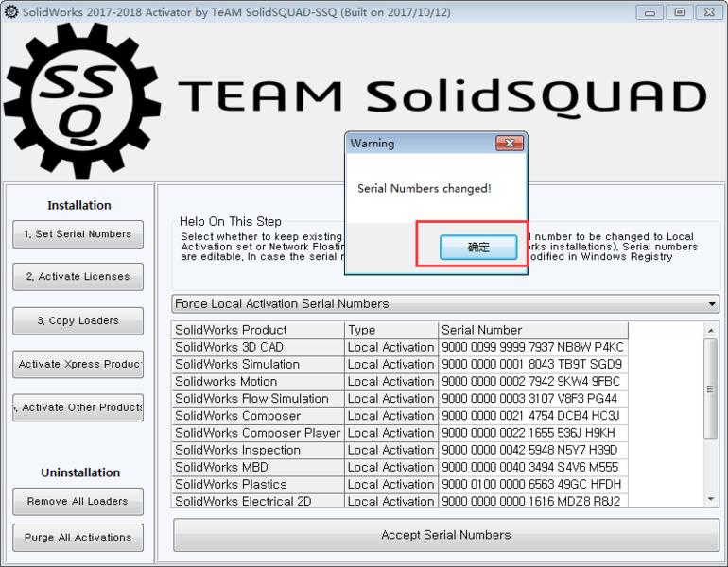The height and width of the screenshot is (567, 728).
Task: Edit serial 9000 0000 0042 5948 N5Y7 H39D
Action: pyautogui.click(x=533, y=450)
